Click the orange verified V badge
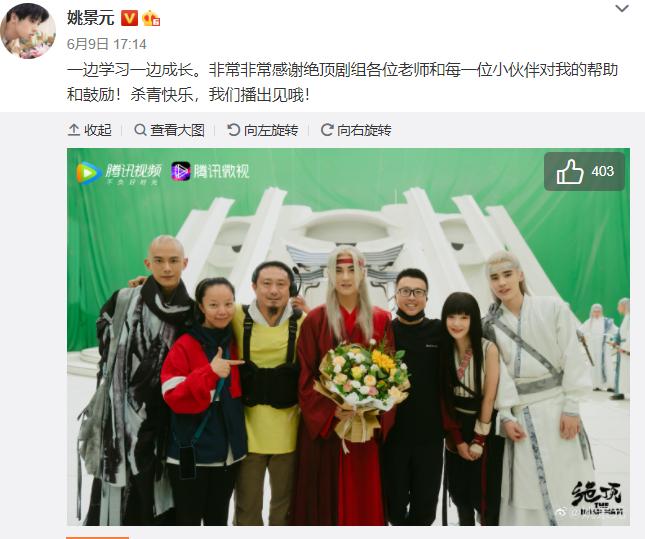 (x=129, y=18)
